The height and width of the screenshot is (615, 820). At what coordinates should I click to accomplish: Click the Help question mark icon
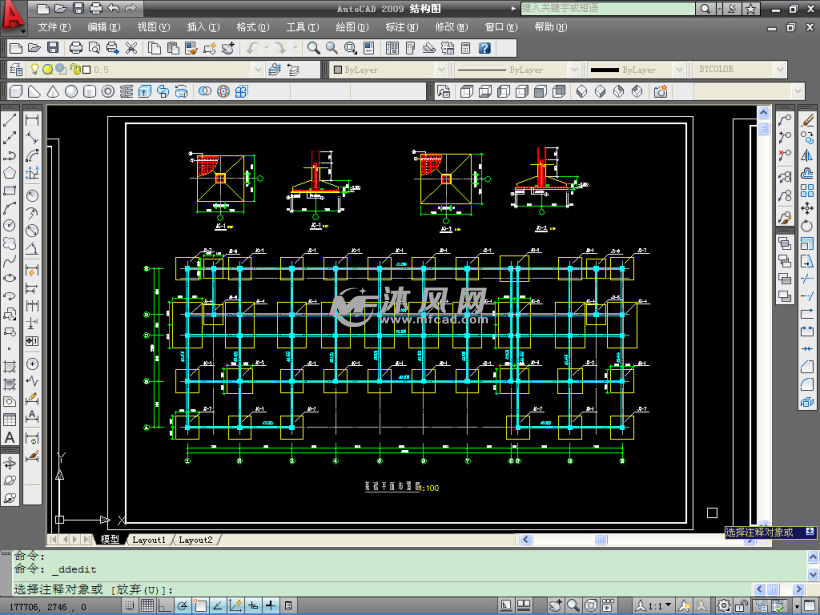484,48
